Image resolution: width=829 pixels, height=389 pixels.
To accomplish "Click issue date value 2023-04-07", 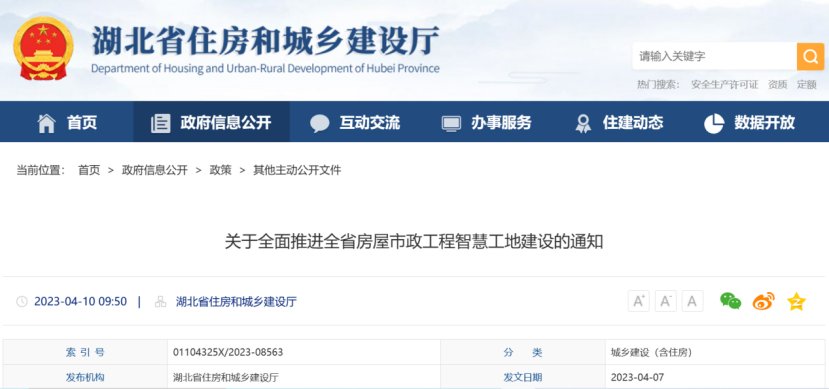I will [x=637, y=377].
